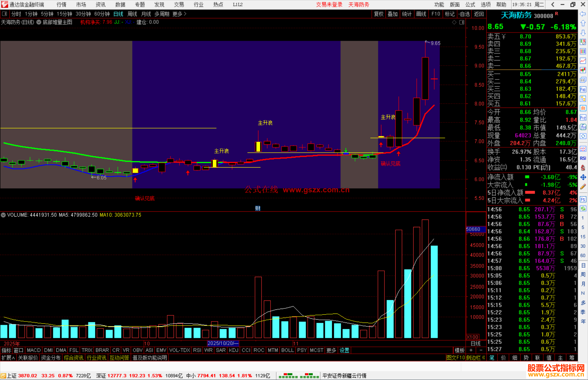Click the back arrow icon in right sidebar
Viewport: 588px width, 380px height.
(x=583, y=14)
